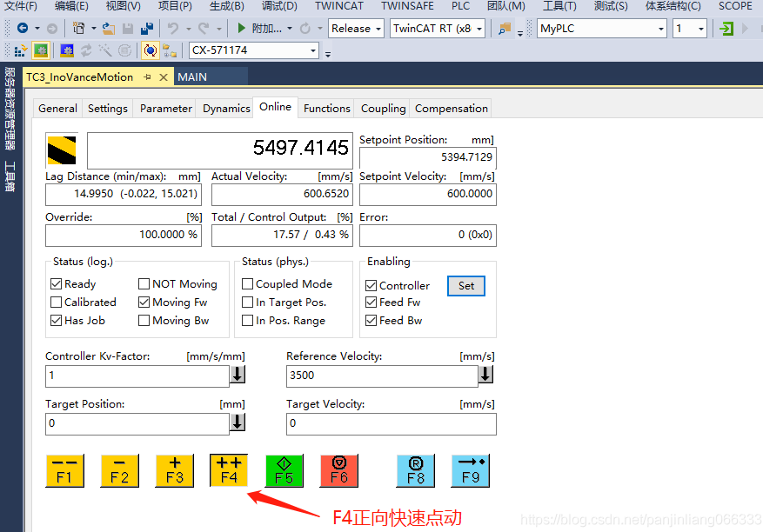Download the Reference Velocity value arrow
Image resolution: width=763 pixels, height=532 pixels.
485,374
